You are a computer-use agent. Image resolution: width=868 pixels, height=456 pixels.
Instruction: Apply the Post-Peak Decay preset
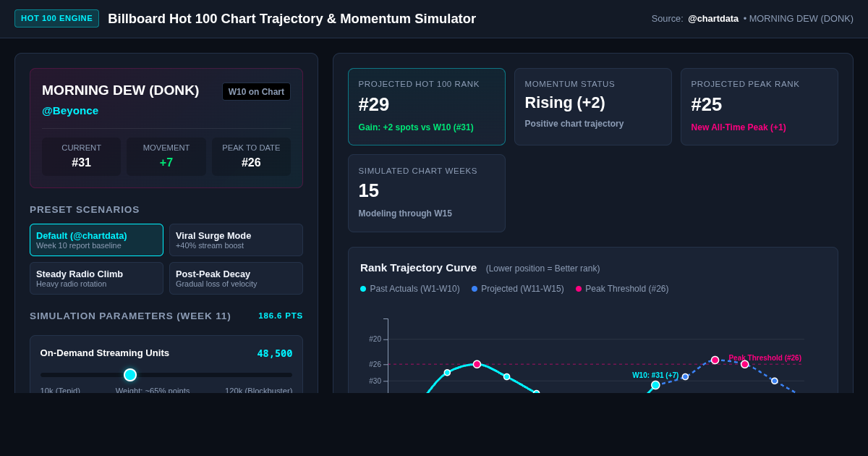click(236, 278)
